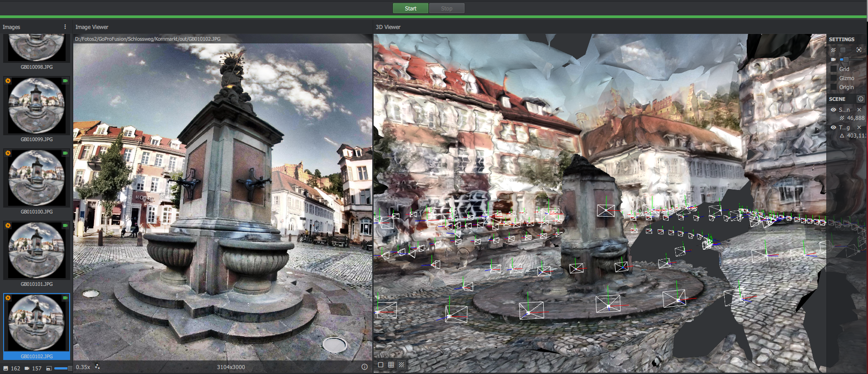Screen dimensions: 868x374
Task: Click the 403,11 triangle count text
Action: [856, 136]
